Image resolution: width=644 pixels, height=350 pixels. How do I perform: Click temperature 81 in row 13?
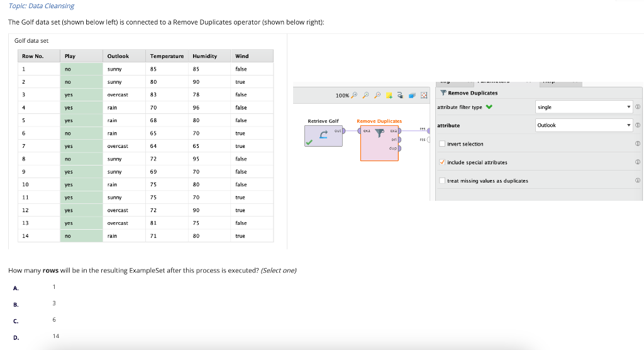[x=167, y=223]
